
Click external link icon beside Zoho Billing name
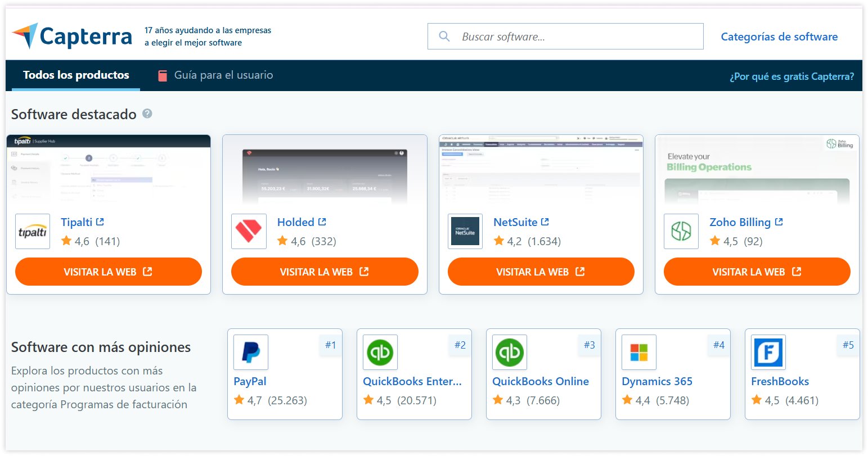pos(779,222)
